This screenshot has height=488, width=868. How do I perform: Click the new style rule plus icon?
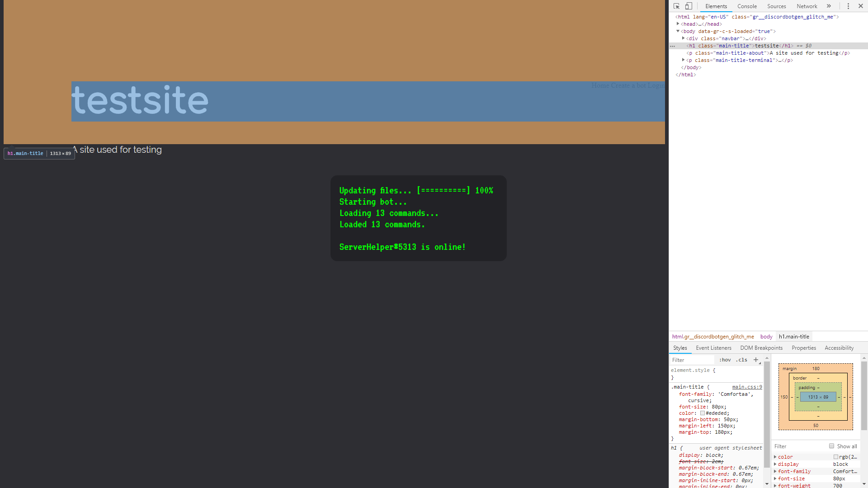(756, 360)
